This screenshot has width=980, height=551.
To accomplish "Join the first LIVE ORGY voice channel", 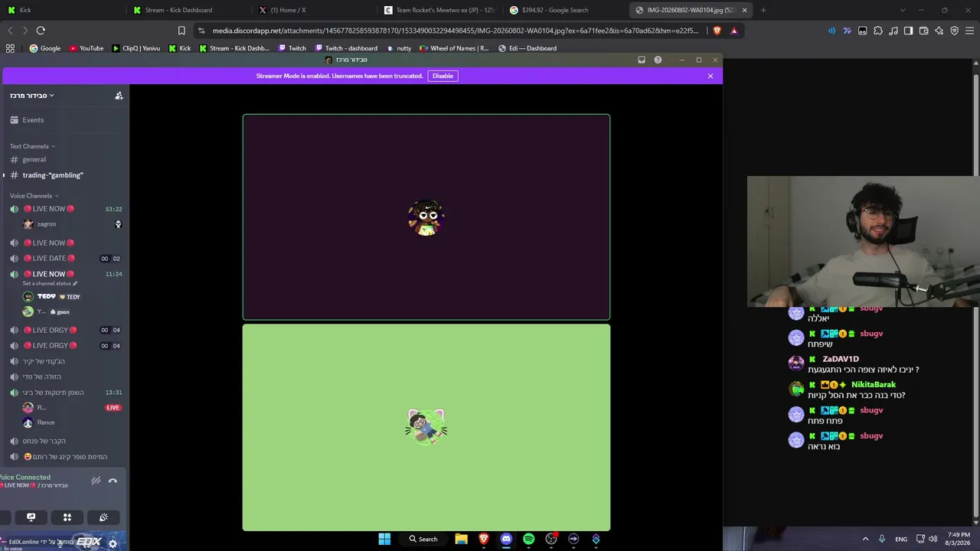I will point(65,330).
